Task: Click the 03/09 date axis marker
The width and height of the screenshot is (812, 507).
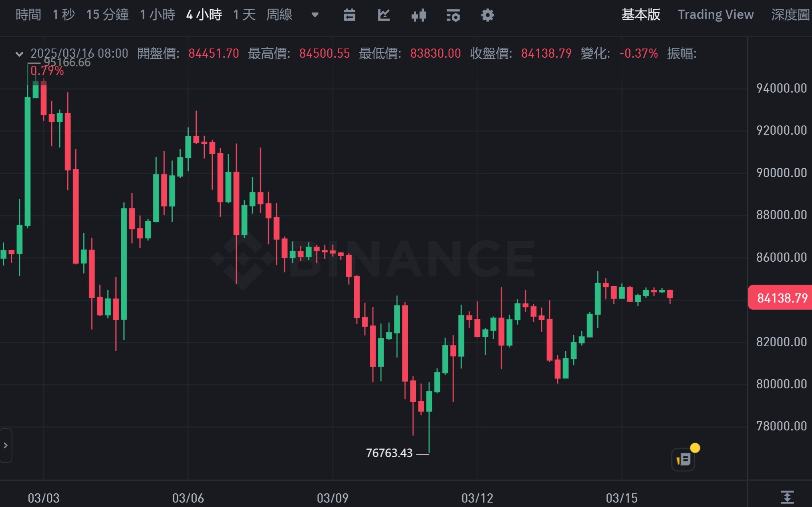Action: pos(332,498)
